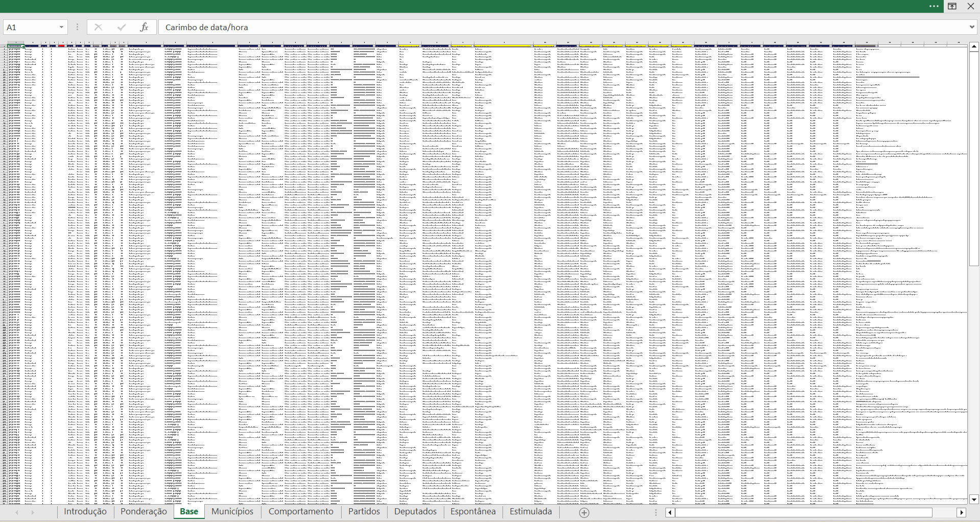The height and width of the screenshot is (522, 980).
Task: Open the Name Box dropdown arrow
Action: pyautogui.click(x=61, y=27)
